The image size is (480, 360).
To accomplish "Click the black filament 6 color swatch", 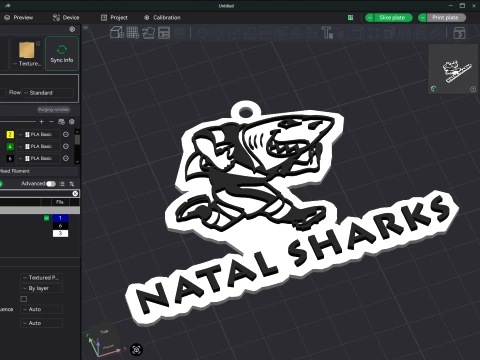I will pyautogui.click(x=10, y=158).
